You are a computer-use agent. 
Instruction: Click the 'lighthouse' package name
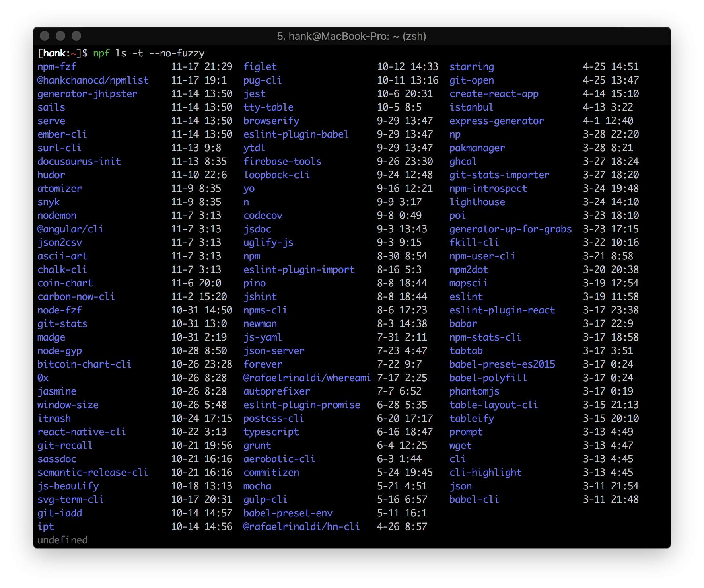(x=477, y=202)
